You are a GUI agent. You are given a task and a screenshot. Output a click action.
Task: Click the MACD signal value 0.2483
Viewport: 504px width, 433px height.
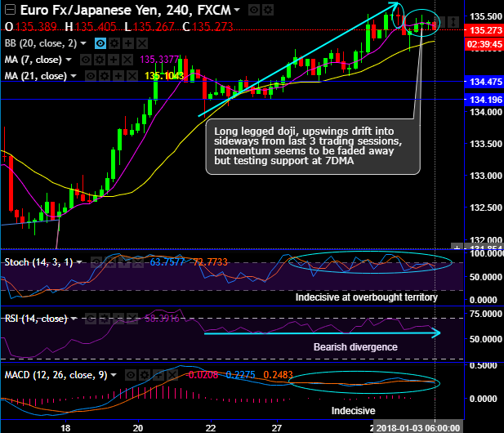coord(278,375)
